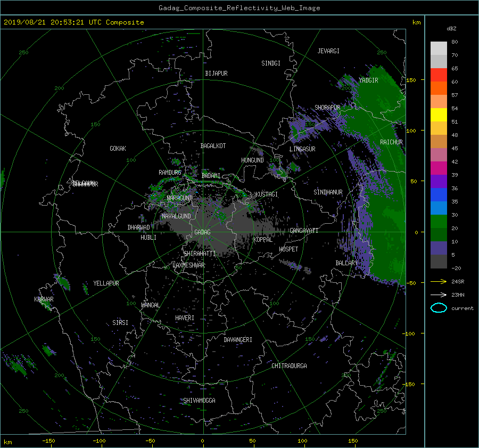
Task: Select the yellow 51 dBZ color swatch
Action: (x=439, y=115)
